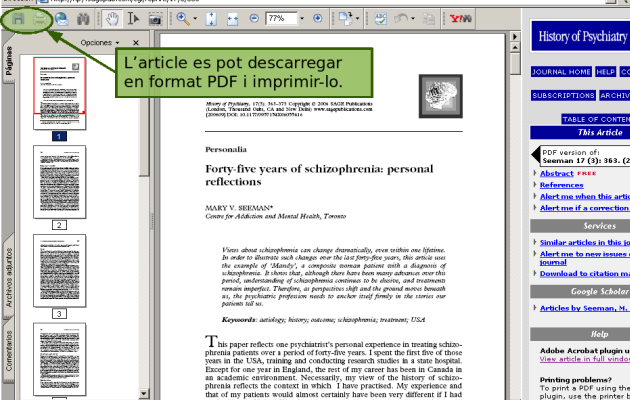Open the Undo dropdown arrow
The width and height of the screenshot is (630, 400).
[413, 18]
